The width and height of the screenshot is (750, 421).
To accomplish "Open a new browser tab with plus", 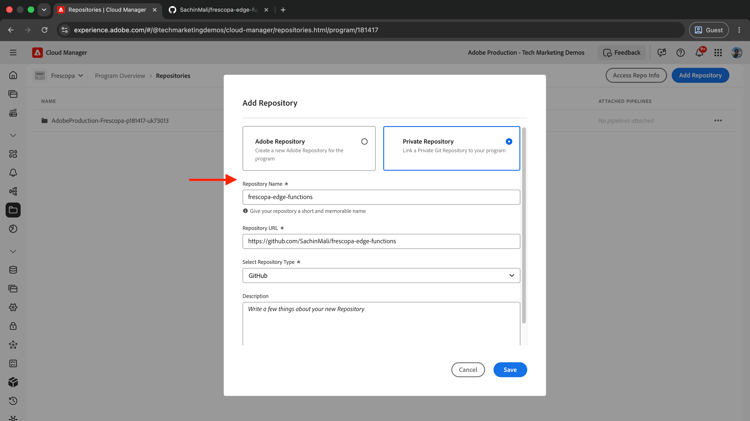I will point(283,10).
